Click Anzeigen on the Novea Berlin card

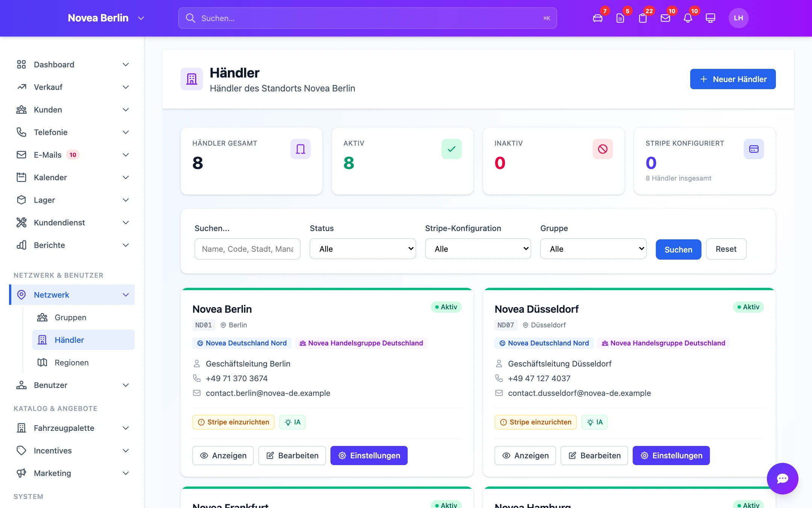click(x=223, y=455)
